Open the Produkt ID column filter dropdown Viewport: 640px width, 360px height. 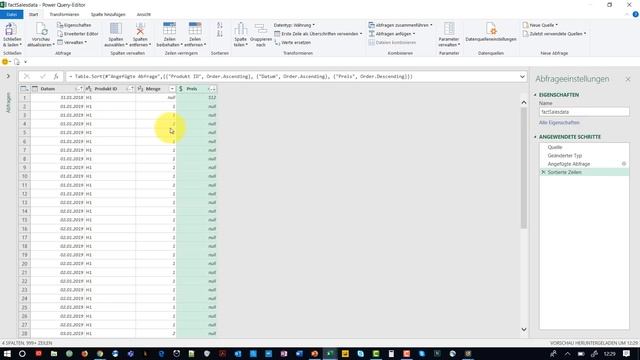click(x=130, y=89)
